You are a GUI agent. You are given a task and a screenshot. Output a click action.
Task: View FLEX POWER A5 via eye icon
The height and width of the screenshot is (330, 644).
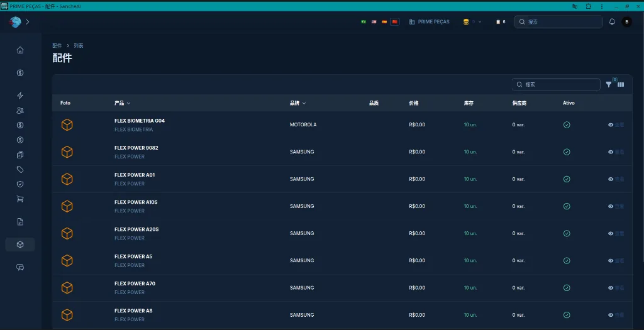611,261
